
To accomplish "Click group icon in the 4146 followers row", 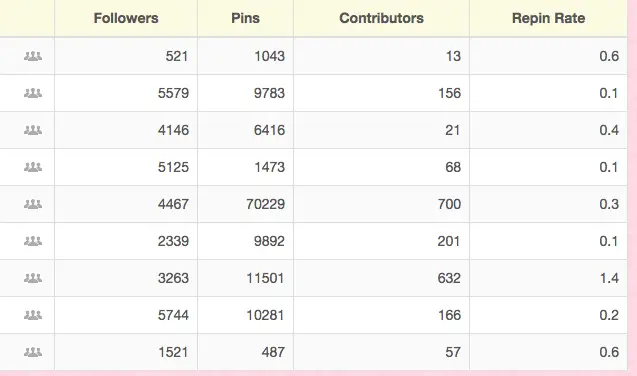I will pos(33,130).
